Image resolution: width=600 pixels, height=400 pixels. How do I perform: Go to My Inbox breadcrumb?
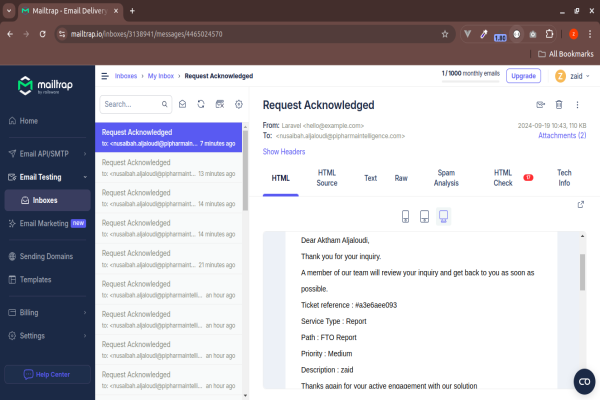tap(161, 76)
